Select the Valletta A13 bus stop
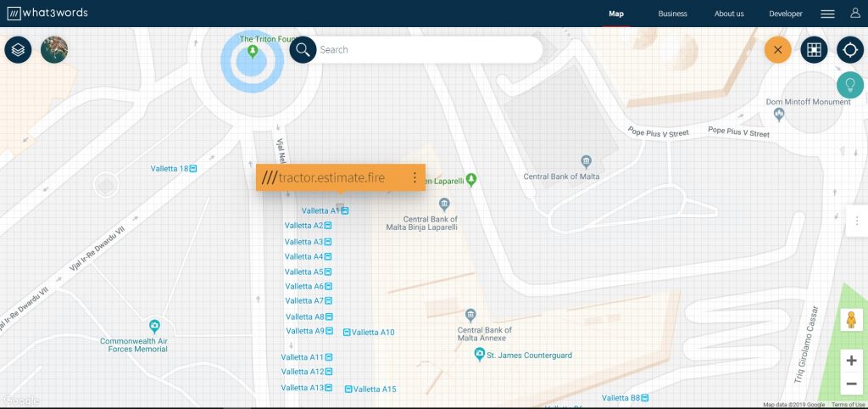 coord(307,388)
